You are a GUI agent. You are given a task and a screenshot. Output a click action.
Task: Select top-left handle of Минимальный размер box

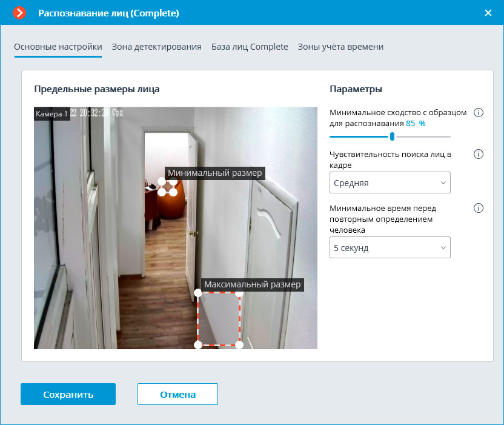pos(162,181)
